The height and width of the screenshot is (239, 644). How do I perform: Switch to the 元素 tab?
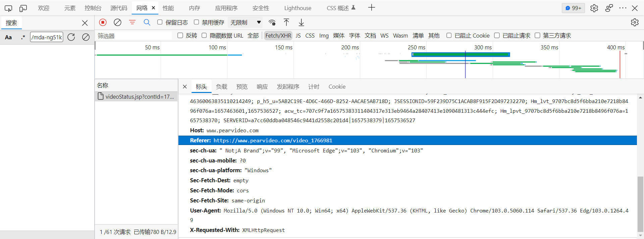point(70,8)
